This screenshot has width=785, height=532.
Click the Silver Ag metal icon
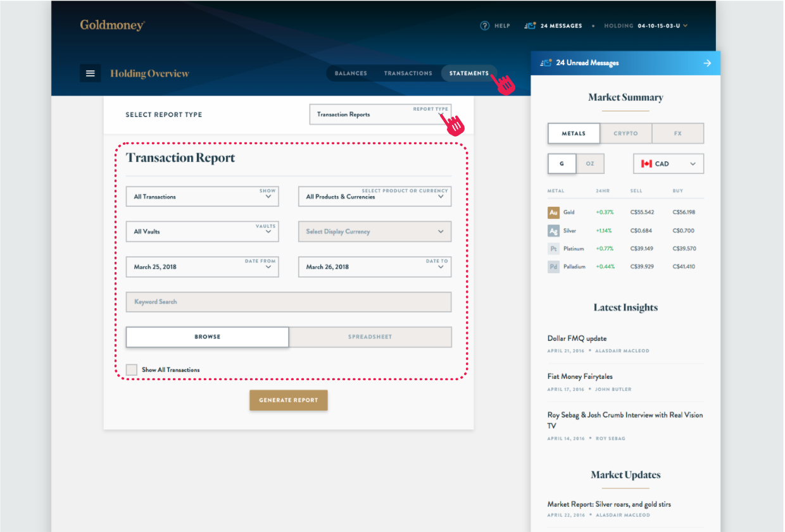554,231
